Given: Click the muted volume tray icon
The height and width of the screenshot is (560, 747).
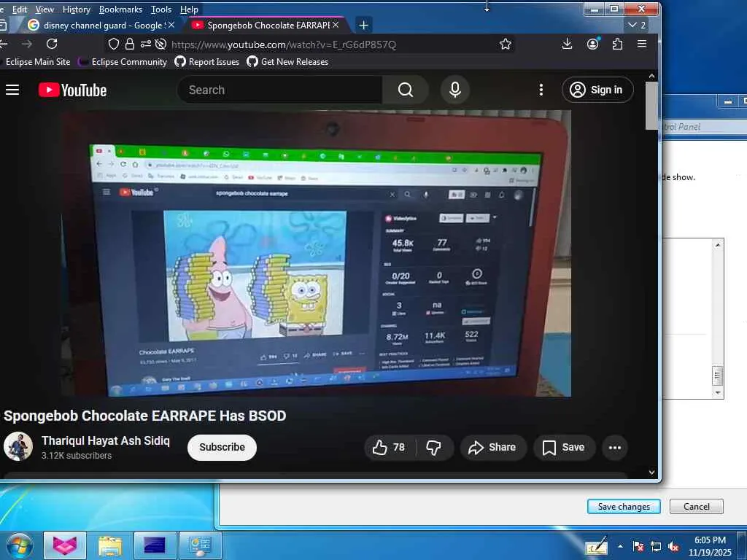Looking at the screenshot, I should 673,547.
